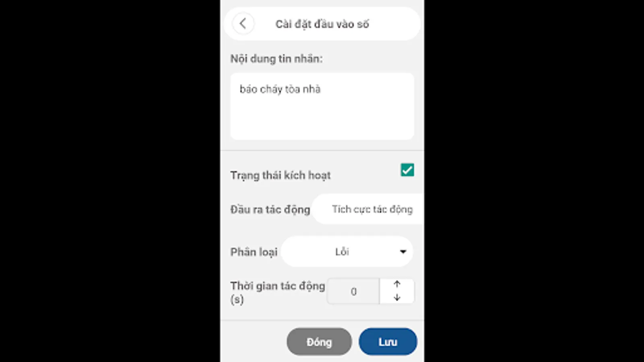Open the Tích cực tác động dropdown
The height and width of the screenshot is (362, 644).
368,209
